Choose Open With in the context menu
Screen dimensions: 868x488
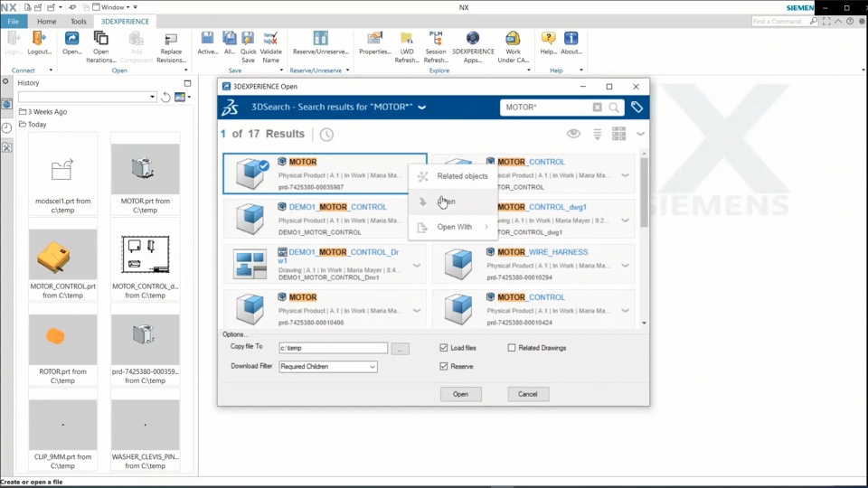(x=452, y=227)
